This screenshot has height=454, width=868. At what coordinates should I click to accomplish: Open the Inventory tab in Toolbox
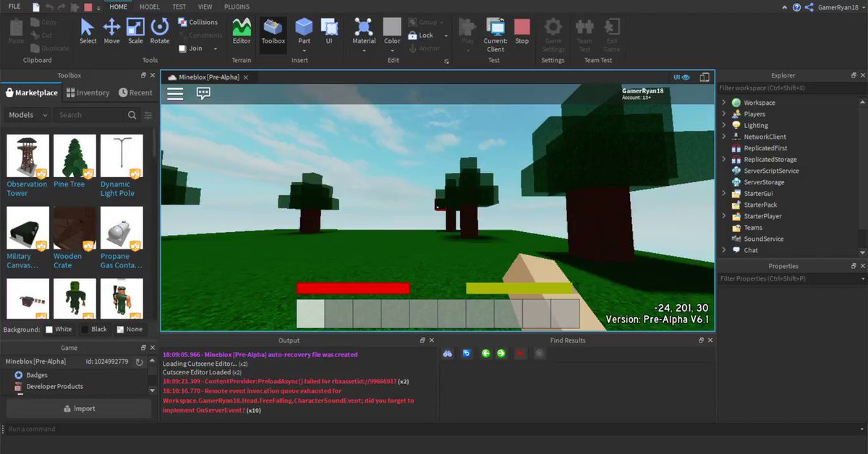point(88,93)
